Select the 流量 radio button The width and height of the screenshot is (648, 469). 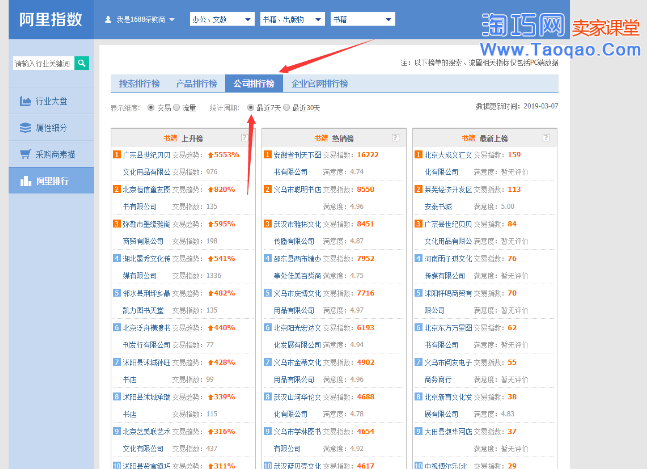[177, 106]
